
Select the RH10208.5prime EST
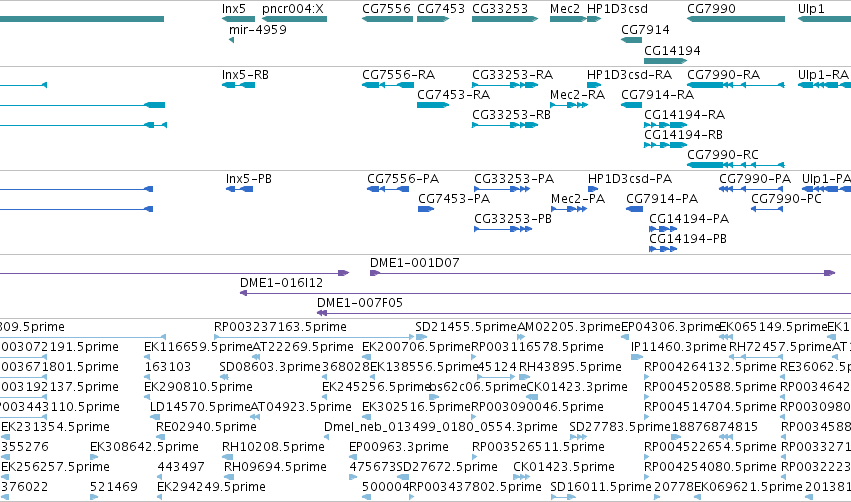click(x=227, y=457)
